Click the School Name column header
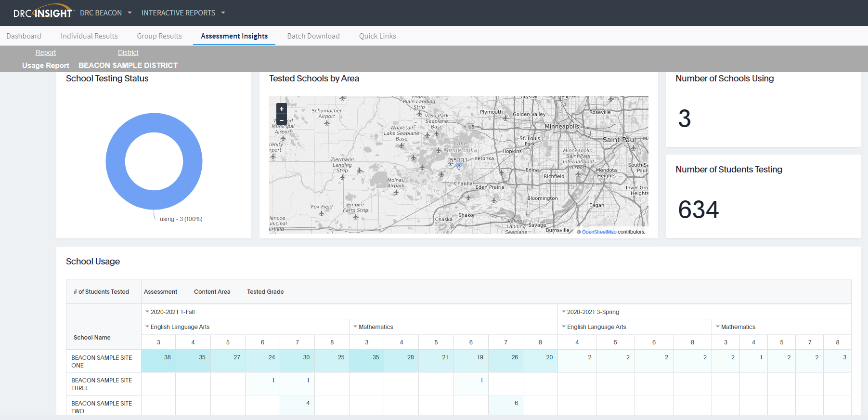Viewport: 868px width, 420px height. tap(92, 338)
